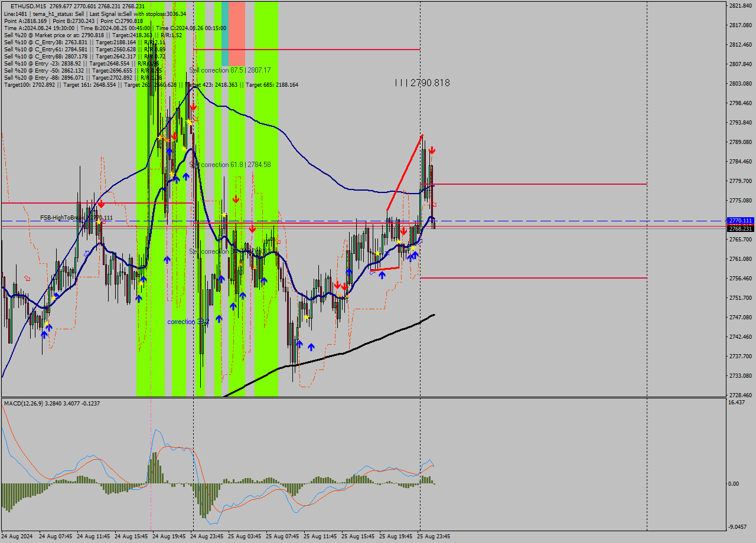
Task: Click the '24 Aug 19:45' time axis label
Action: [169, 537]
